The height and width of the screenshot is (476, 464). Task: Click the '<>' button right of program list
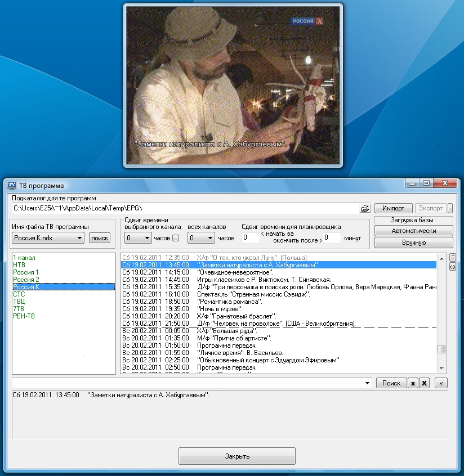(x=452, y=267)
